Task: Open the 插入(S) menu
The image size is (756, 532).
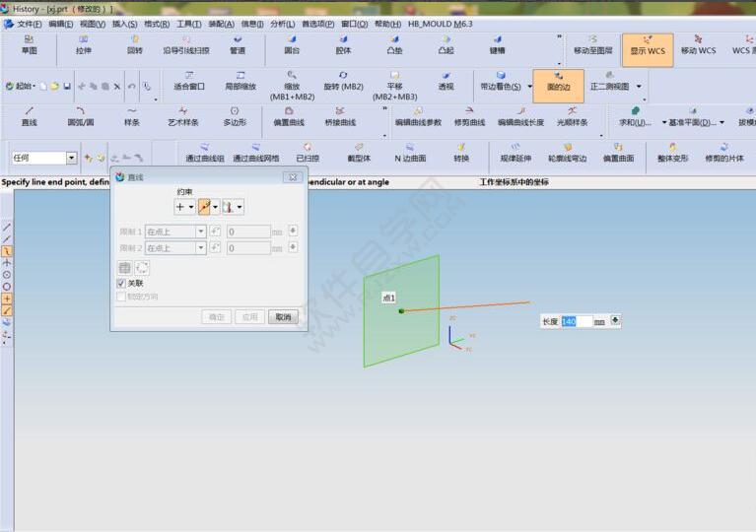Action: coord(124,24)
